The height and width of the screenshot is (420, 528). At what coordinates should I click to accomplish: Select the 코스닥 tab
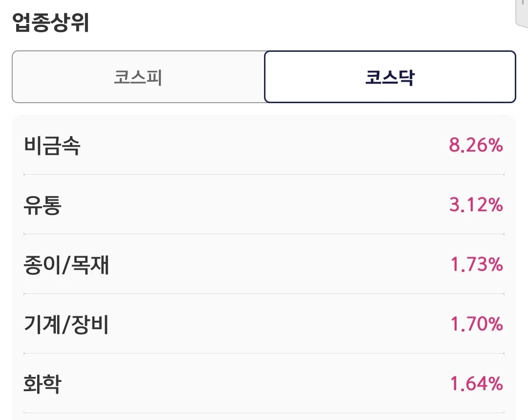(x=390, y=77)
